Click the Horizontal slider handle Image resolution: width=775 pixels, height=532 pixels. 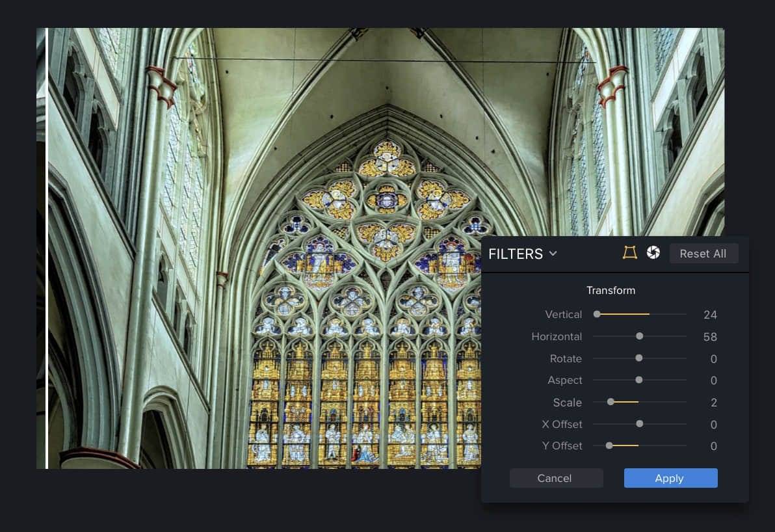pyautogui.click(x=640, y=336)
